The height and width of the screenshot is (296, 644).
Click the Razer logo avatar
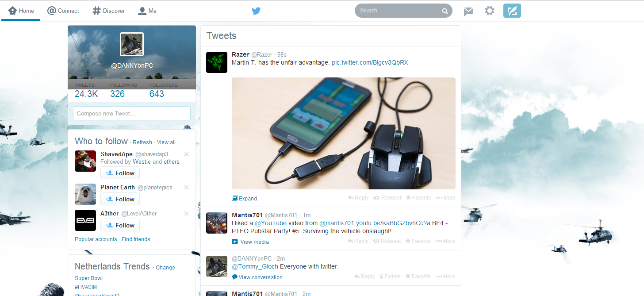coord(217,62)
